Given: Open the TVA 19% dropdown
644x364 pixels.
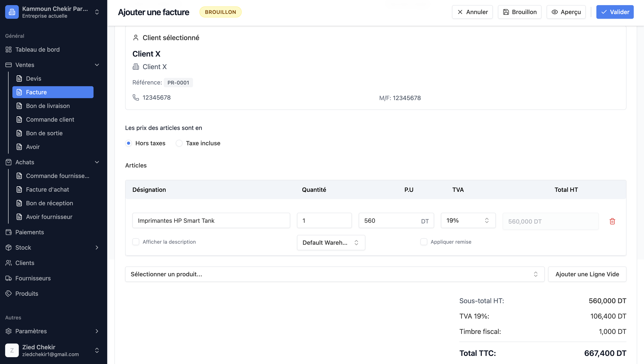Looking at the screenshot, I should [468, 220].
